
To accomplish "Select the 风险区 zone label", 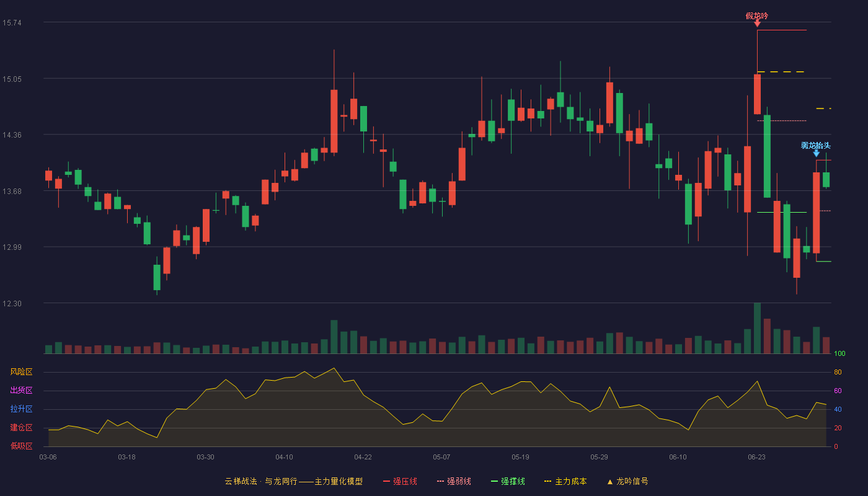I will point(21,372).
